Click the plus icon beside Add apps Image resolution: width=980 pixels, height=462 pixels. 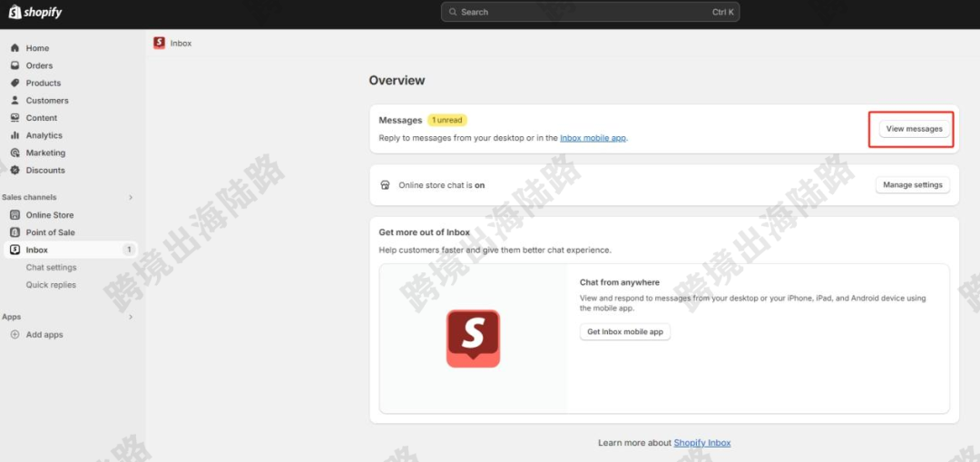tap(15, 335)
